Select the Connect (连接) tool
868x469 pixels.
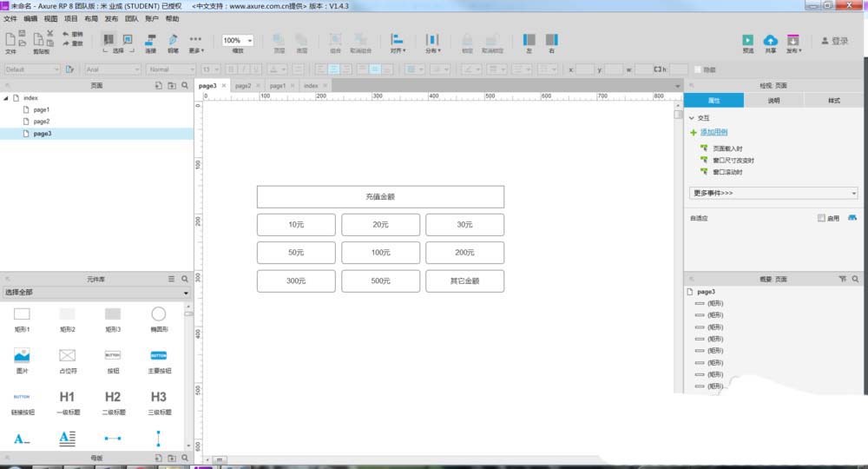point(150,40)
